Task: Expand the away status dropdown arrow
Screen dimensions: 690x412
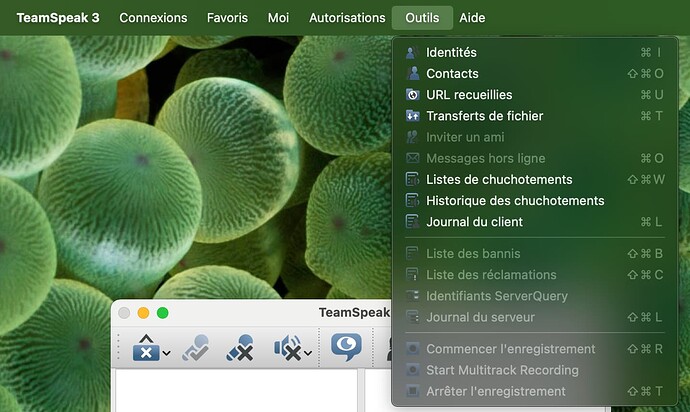Action: click(x=166, y=352)
